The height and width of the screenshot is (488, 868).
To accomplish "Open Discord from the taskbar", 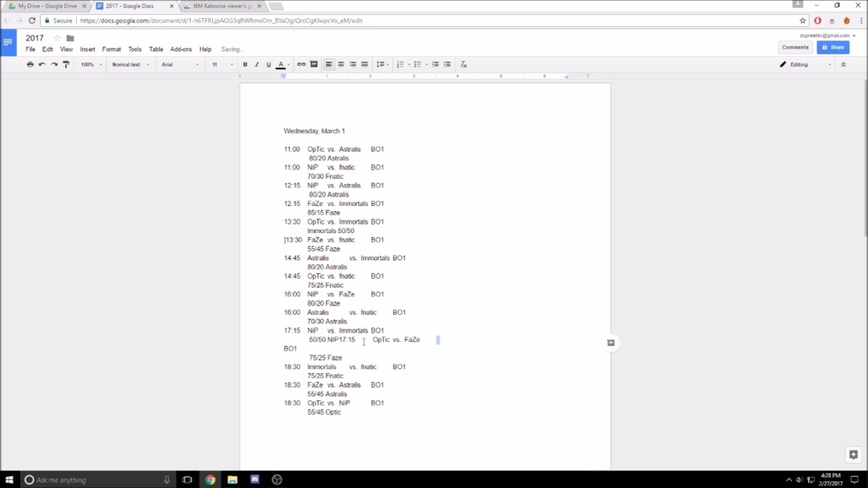I will [255, 480].
